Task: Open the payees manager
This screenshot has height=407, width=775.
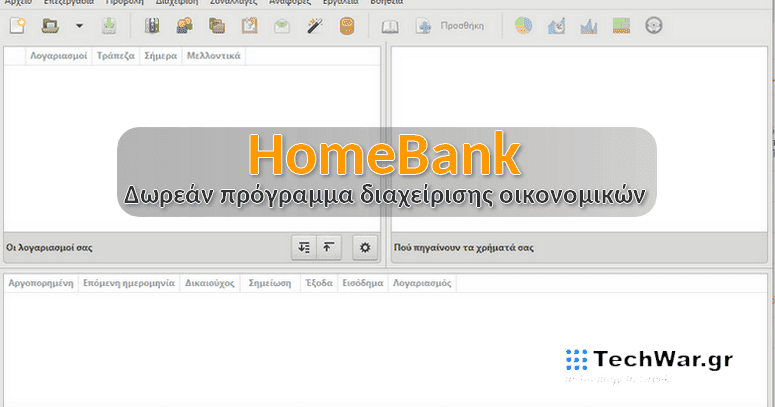Action: click(x=184, y=26)
